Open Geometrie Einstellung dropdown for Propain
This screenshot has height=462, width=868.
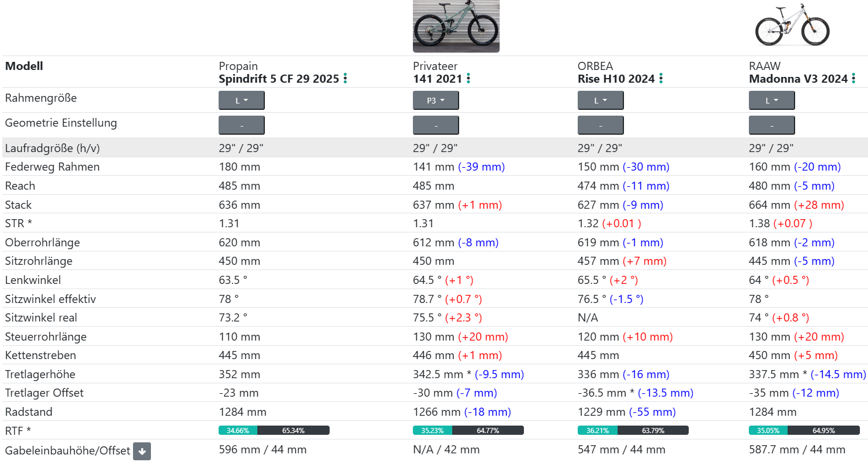tap(241, 125)
